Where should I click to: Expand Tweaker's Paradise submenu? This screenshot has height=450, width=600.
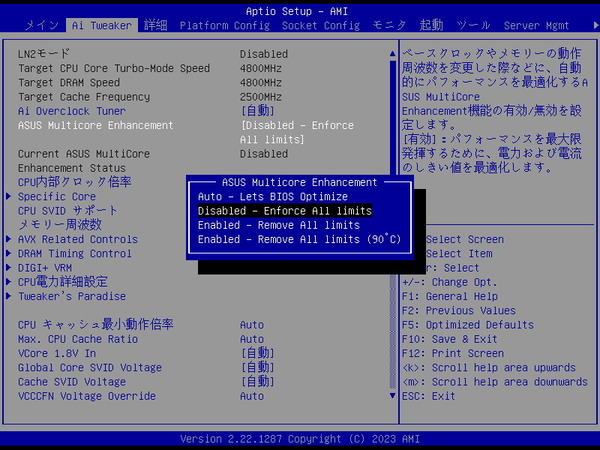72,297
